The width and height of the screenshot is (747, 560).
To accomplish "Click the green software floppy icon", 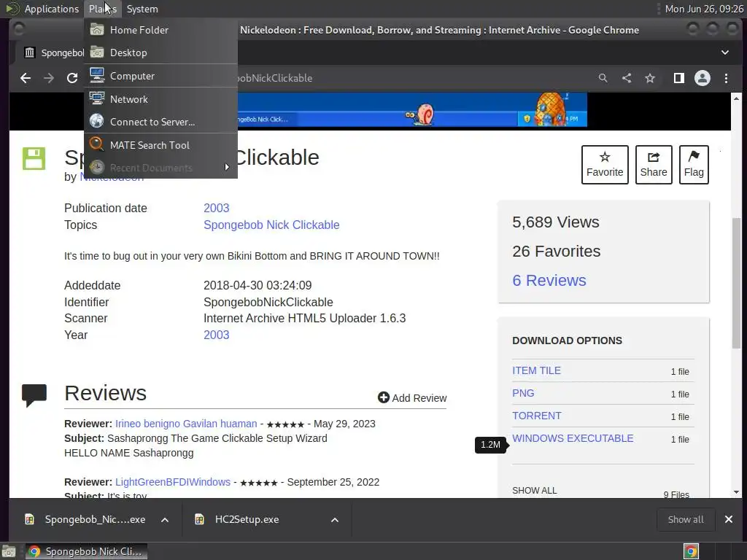I will click(34, 158).
